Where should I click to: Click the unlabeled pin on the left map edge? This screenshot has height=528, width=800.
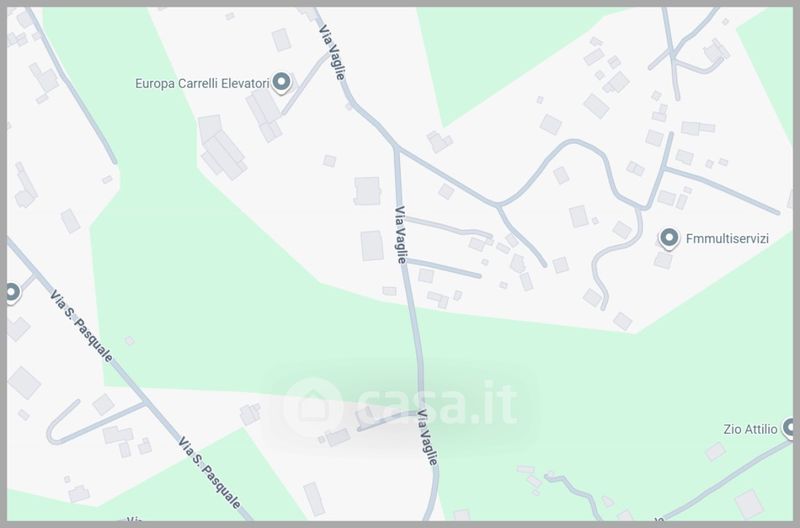click(12, 293)
